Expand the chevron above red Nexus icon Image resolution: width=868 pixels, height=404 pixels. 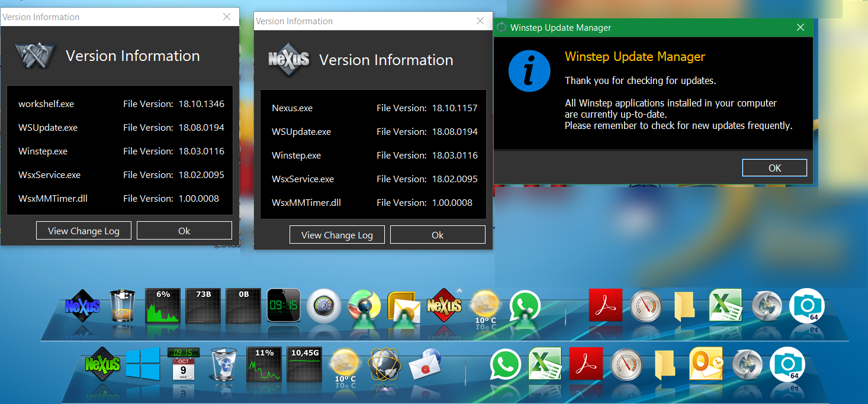click(x=458, y=290)
